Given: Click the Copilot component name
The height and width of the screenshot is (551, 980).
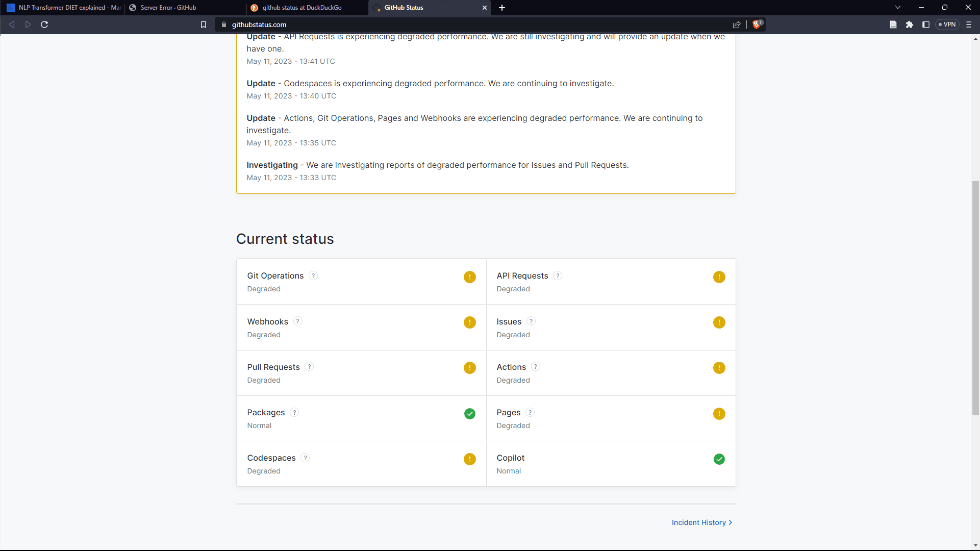Looking at the screenshot, I should (510, 458).
